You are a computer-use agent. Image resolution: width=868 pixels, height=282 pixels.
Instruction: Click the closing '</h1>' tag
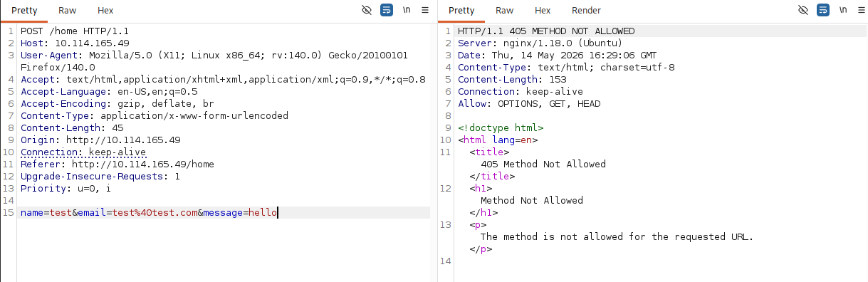click(483, 213)
